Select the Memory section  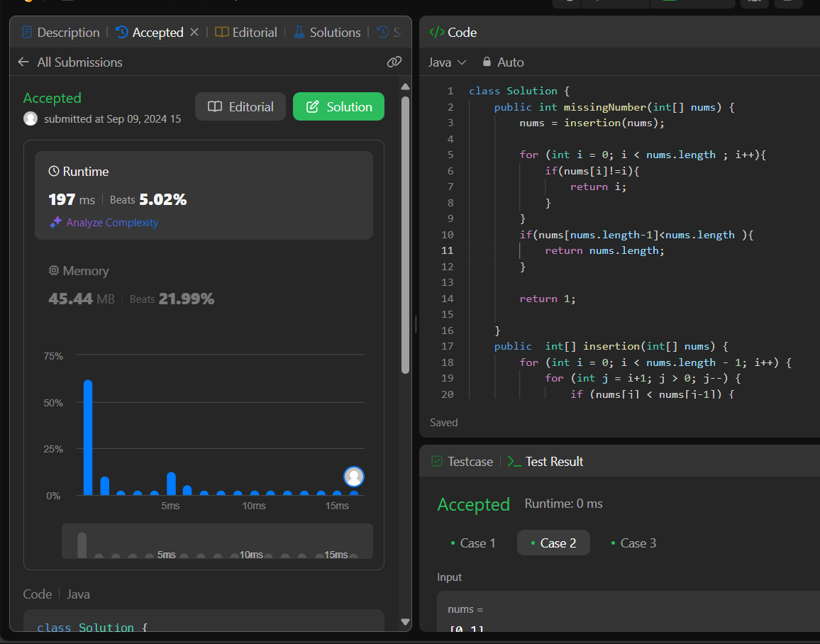coord(204,285)
